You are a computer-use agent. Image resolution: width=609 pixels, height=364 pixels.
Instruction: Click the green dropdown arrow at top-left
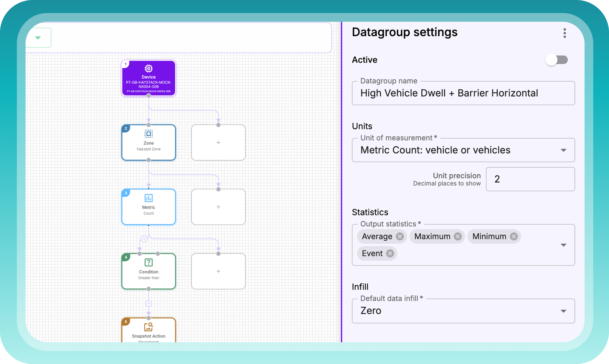point(38,38)
